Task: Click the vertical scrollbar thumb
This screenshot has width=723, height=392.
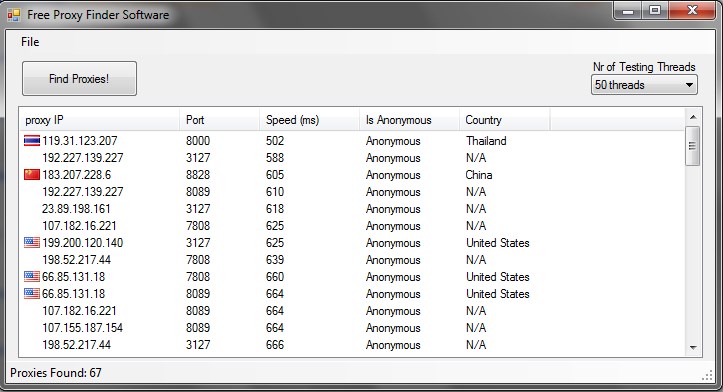Action: pos(693,146)
